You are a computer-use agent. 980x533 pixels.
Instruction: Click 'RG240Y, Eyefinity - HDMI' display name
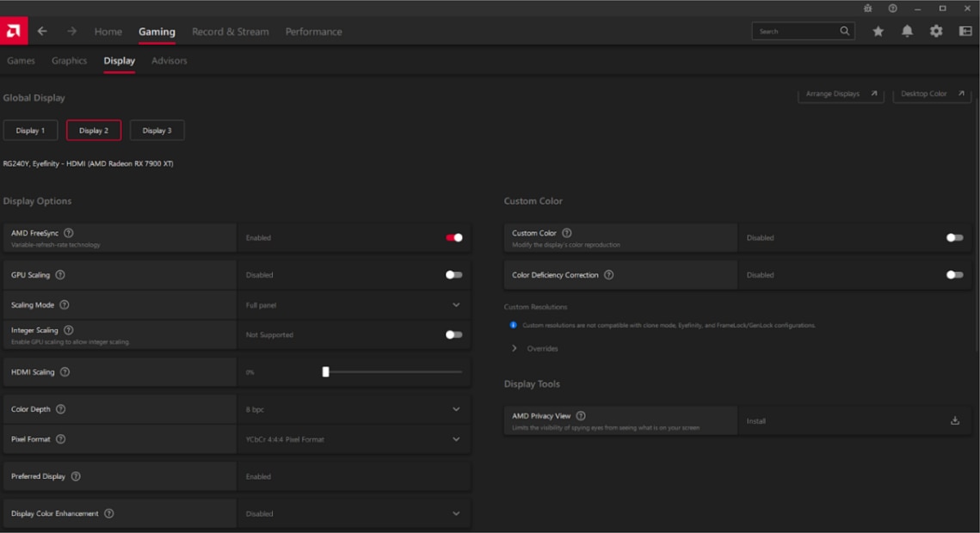coord(88,163)
